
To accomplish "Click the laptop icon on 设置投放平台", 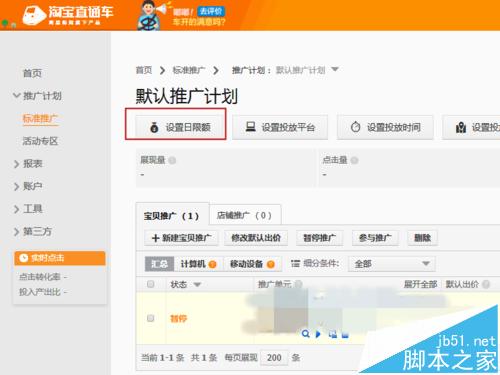I will pyautogui.click(x=250, y=127).
